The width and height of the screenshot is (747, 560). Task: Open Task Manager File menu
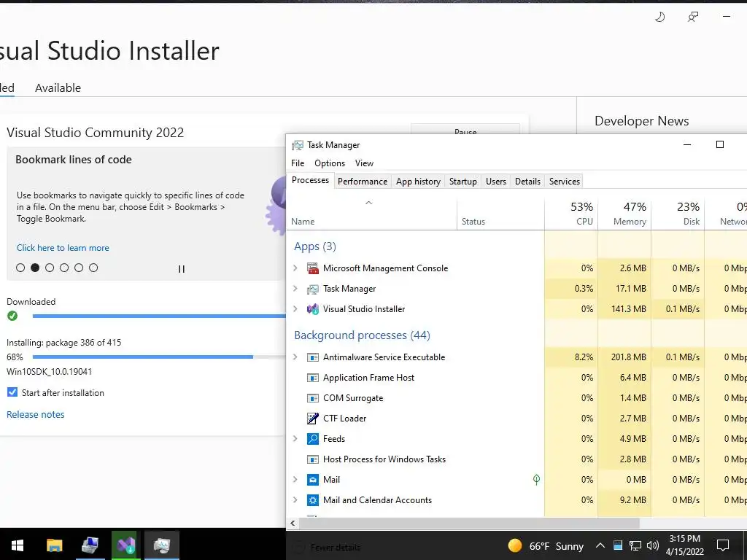pos(298,163)
